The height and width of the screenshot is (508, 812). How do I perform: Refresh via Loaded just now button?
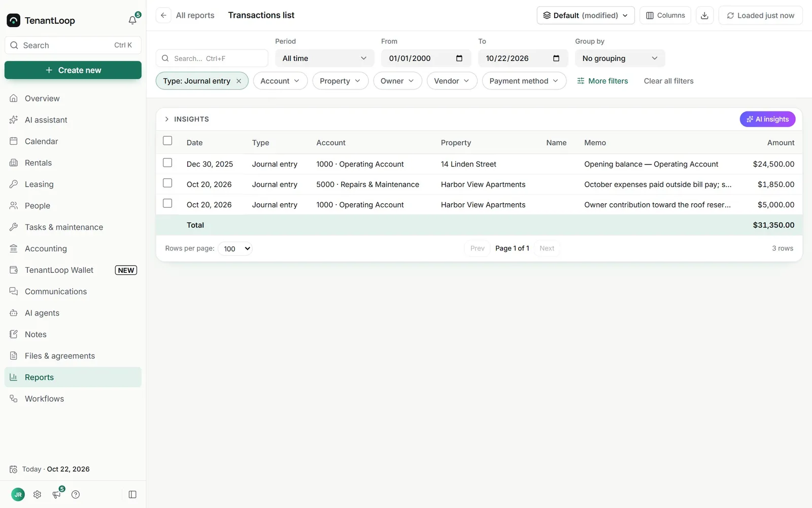(760, 15)
